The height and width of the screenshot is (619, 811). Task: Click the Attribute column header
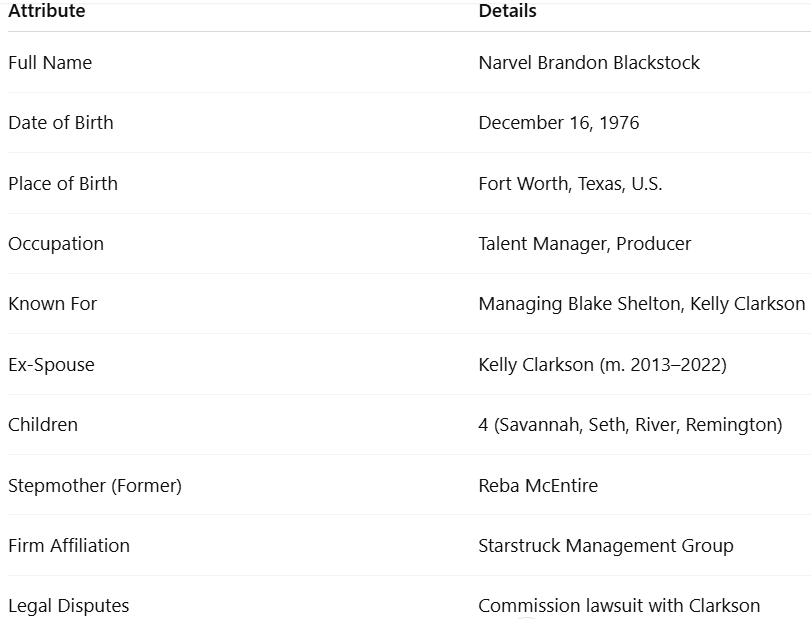tap(47, 11)
